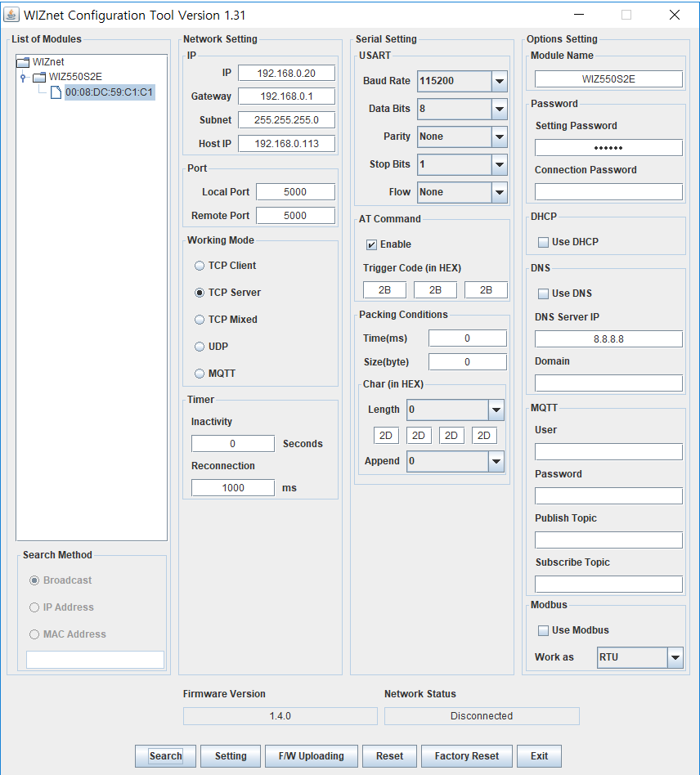This screenshot has height=775, width=700.
Task: Click the IP address field 192.168.0.20
Action: pyautogui.click(x=286, y=73)
